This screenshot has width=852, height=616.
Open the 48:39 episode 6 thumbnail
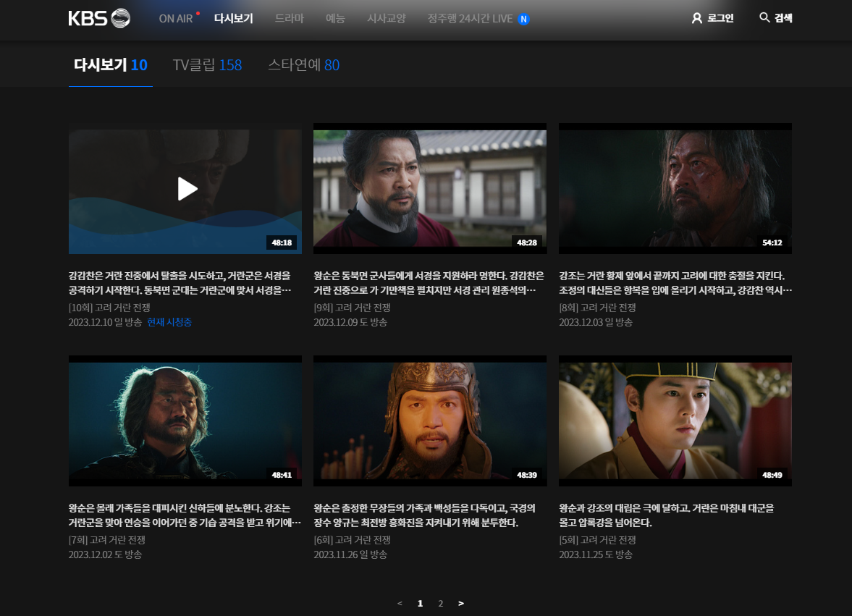(430, 421)
